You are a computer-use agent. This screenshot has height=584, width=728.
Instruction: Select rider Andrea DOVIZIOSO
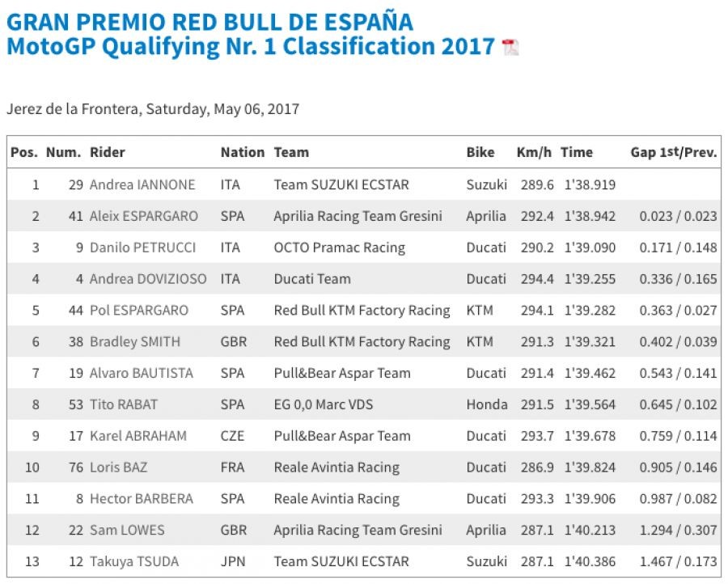click(x=148, y=279)
